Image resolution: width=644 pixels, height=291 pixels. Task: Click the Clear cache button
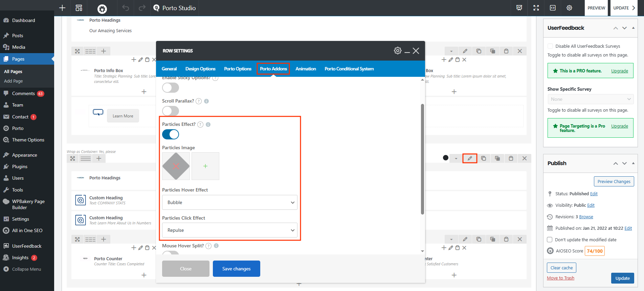561,268
